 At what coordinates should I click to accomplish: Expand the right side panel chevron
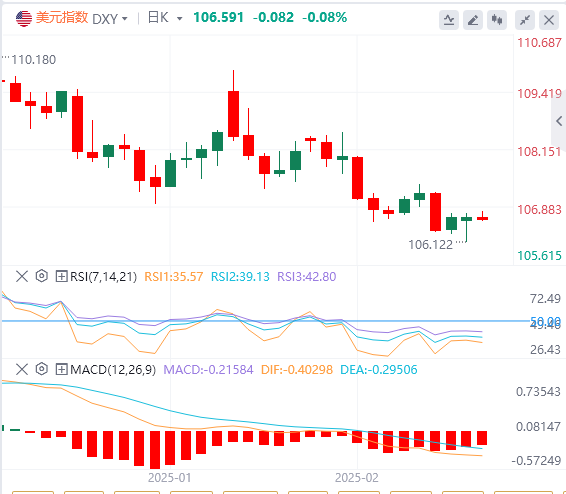(x=559, y=121)
